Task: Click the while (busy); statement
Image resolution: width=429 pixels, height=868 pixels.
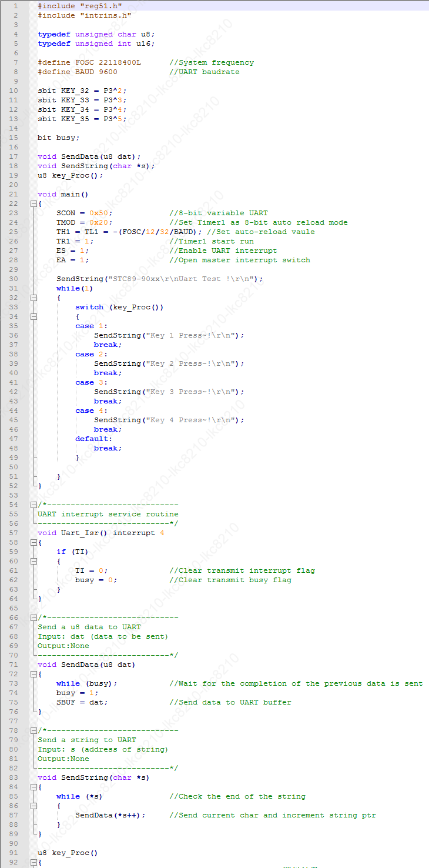Action: (x=87, y=683)
